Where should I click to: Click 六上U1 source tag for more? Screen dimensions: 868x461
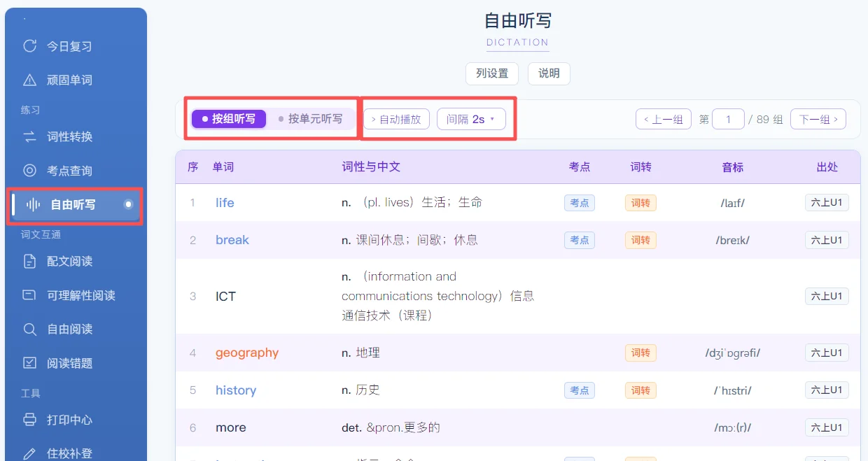pyautogui.click(x=827, y=427)
